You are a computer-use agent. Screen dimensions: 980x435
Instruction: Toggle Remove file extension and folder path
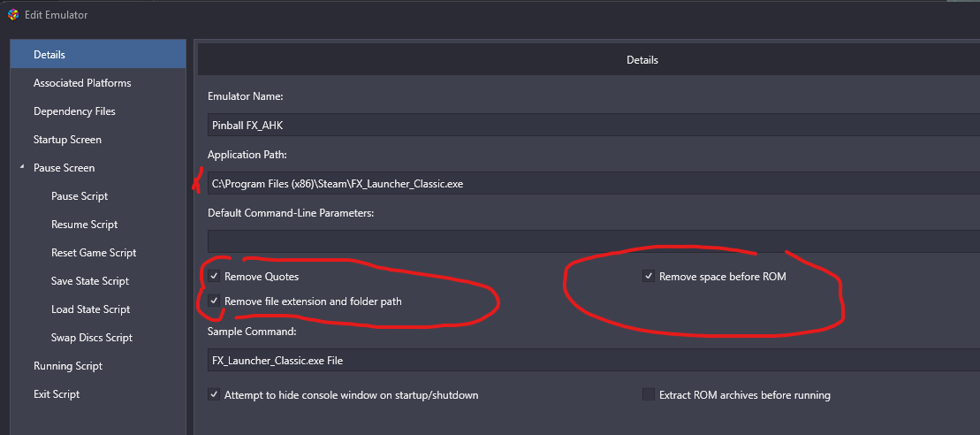pos(215,301)
